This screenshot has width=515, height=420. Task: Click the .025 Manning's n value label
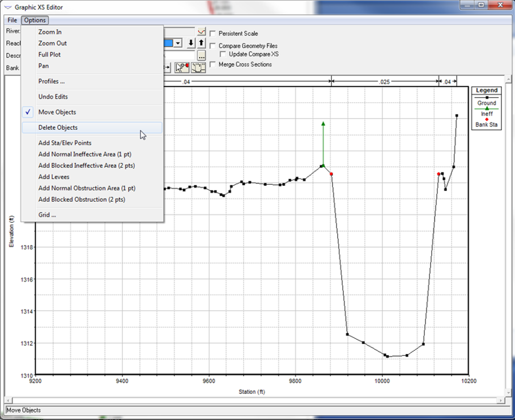(x=384, y=82)
